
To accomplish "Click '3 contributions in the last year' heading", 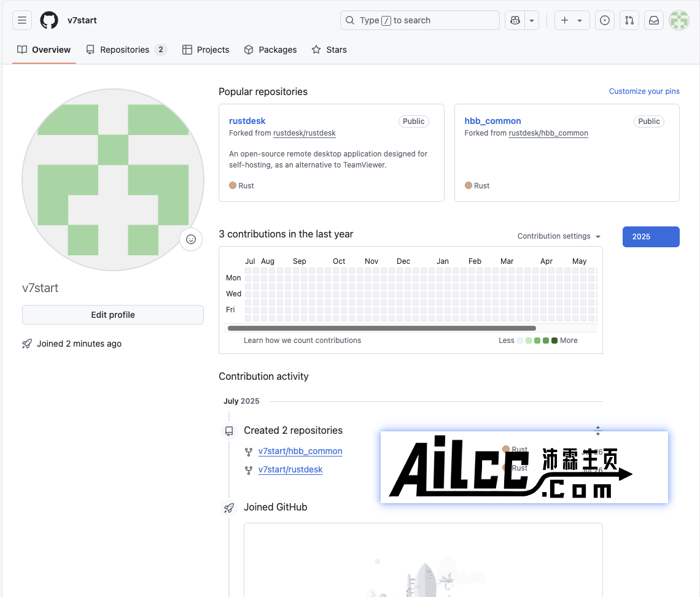I will point(286,234).
